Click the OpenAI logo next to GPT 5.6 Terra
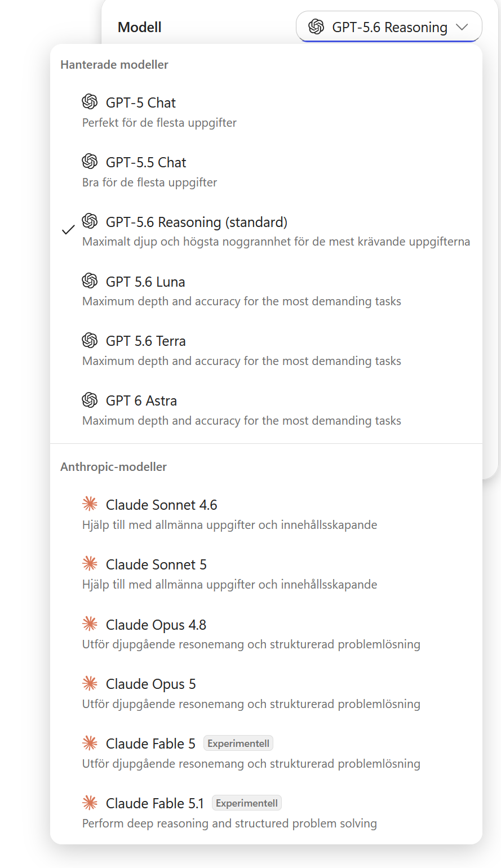Image resolution: width=501 pixels, height=868 pixels. pos(90,340)
